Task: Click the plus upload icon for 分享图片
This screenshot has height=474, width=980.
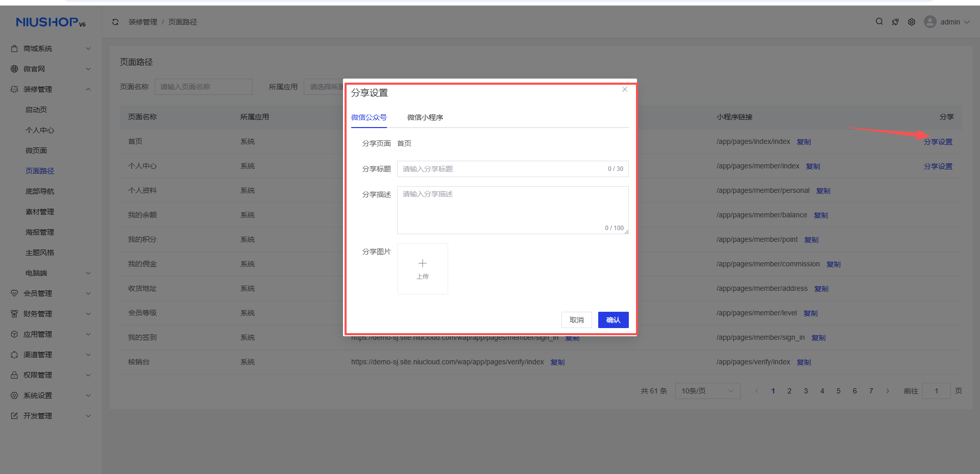Action: click(x=423, y=264)
